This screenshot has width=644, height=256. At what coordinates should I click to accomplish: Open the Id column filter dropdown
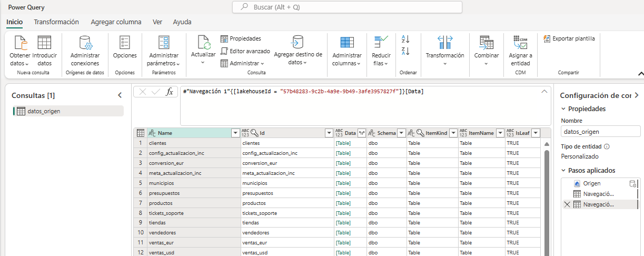tap(329, 133)
